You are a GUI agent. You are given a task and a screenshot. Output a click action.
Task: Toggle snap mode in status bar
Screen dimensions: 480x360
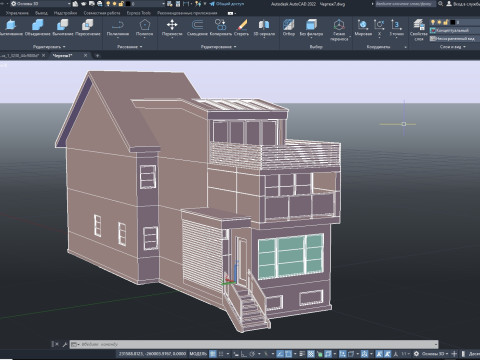[221, 354]
